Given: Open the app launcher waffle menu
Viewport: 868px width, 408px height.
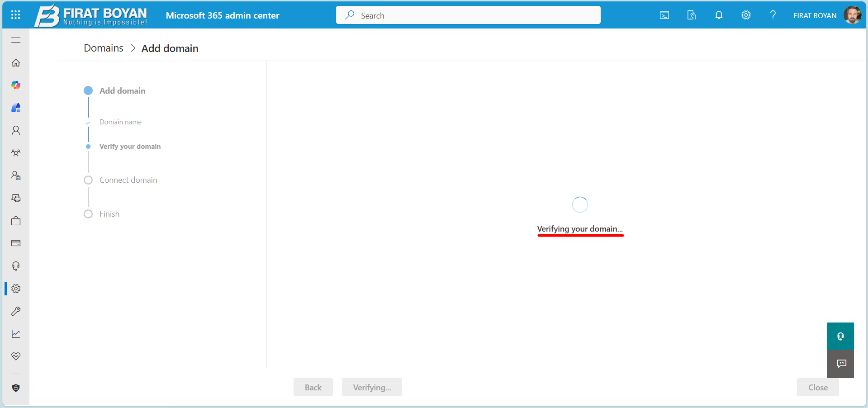Looking at the screenshot, I should tap(15, 15).
